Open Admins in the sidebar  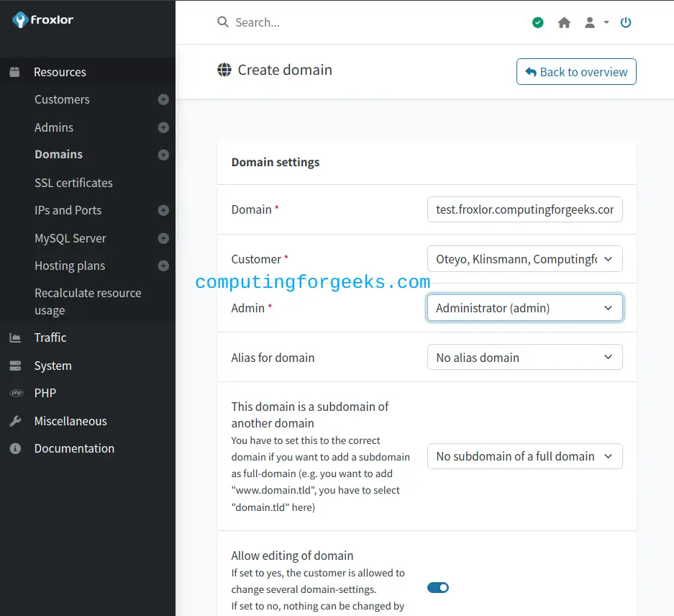[x=54, y=128]
